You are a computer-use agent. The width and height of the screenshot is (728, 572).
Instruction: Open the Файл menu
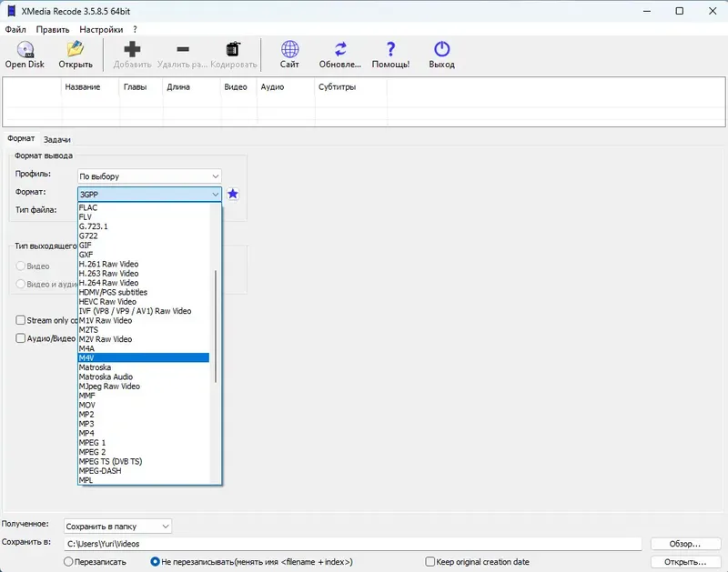(15, 29)
